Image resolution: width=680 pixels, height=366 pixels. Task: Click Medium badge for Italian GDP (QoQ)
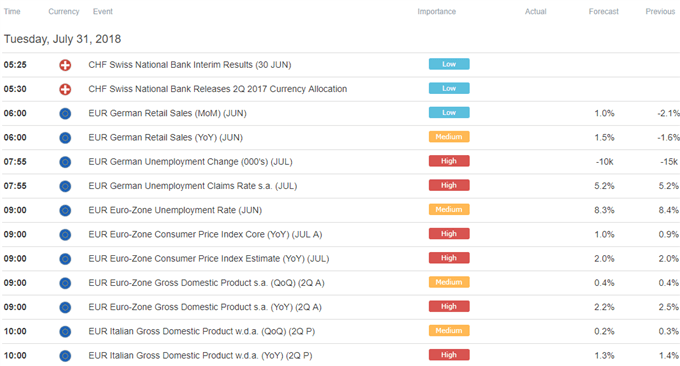pos(449,330)
